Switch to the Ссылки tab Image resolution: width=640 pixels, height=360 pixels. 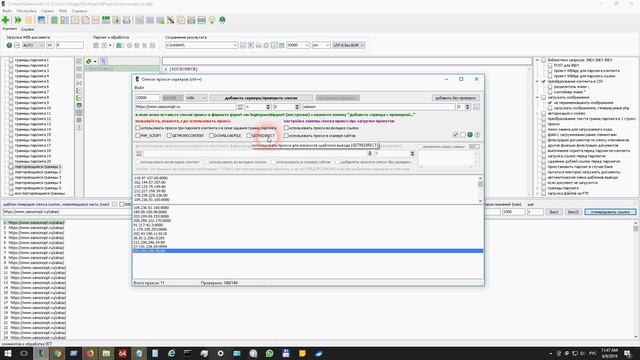coord(27,29)
